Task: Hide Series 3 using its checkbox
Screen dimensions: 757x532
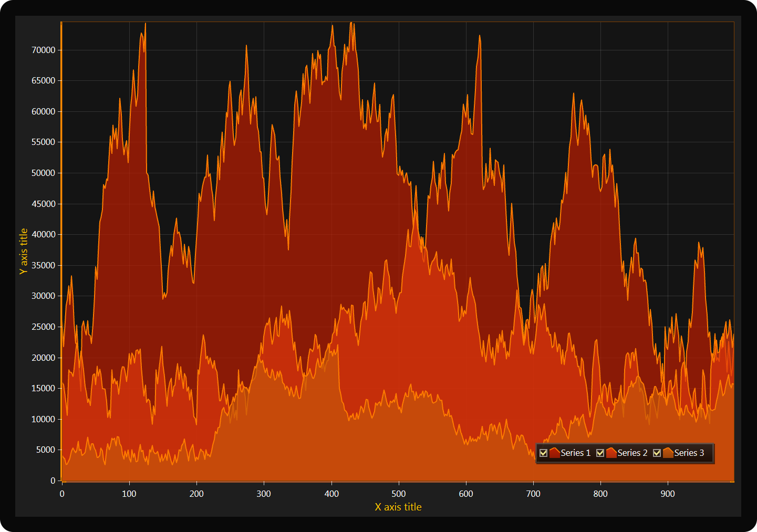Action: [657, 453]
